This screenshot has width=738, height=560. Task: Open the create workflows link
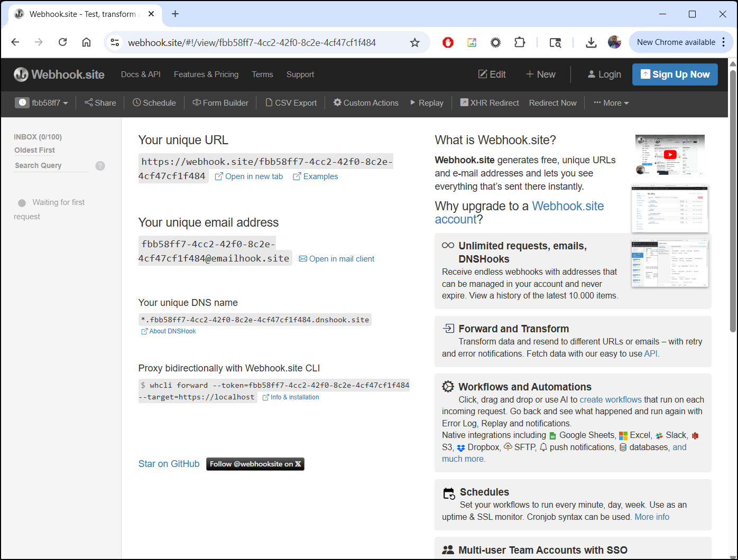(611, 399)
